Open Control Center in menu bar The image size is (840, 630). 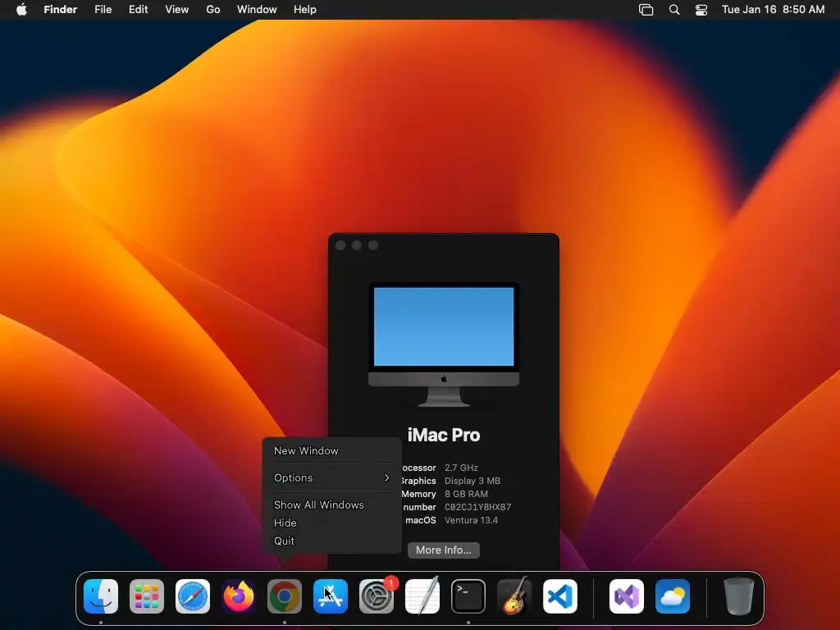click(x=701, y=10)
